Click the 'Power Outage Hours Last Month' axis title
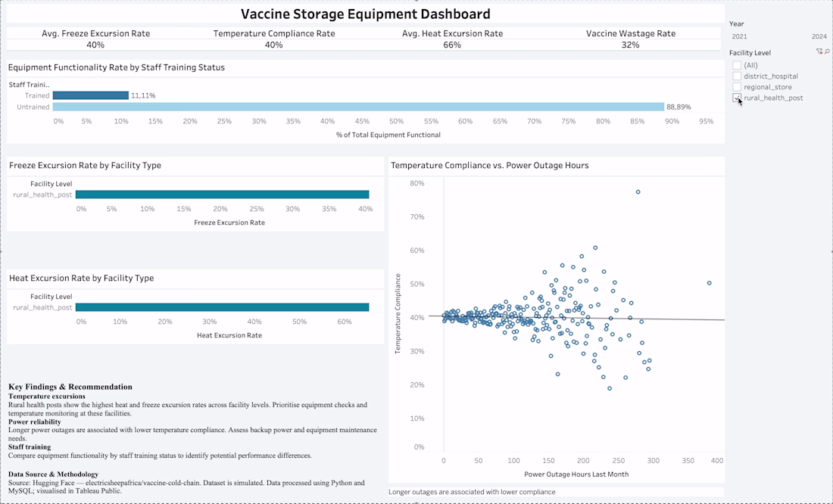 (576, 474)
